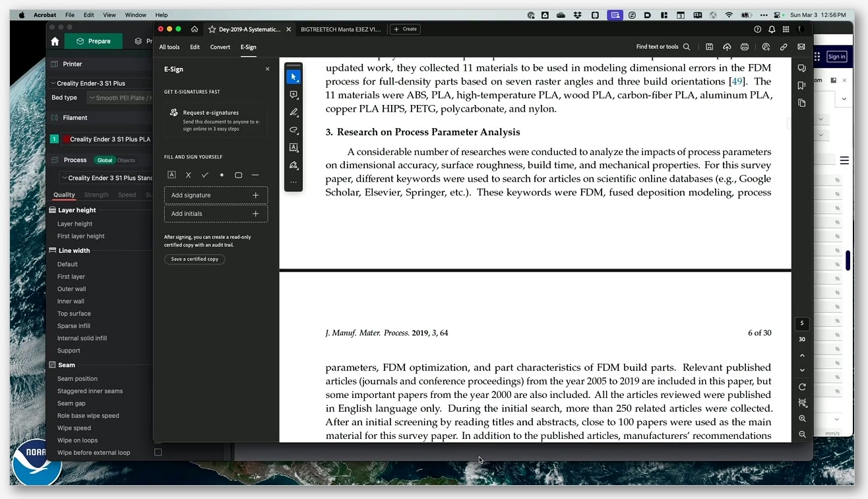Click Sign in in the browser window
868x499 pixels.
click(836, 57)
